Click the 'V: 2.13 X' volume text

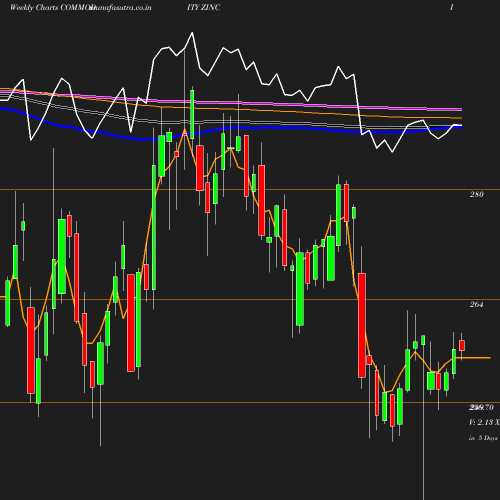[484, 422]
